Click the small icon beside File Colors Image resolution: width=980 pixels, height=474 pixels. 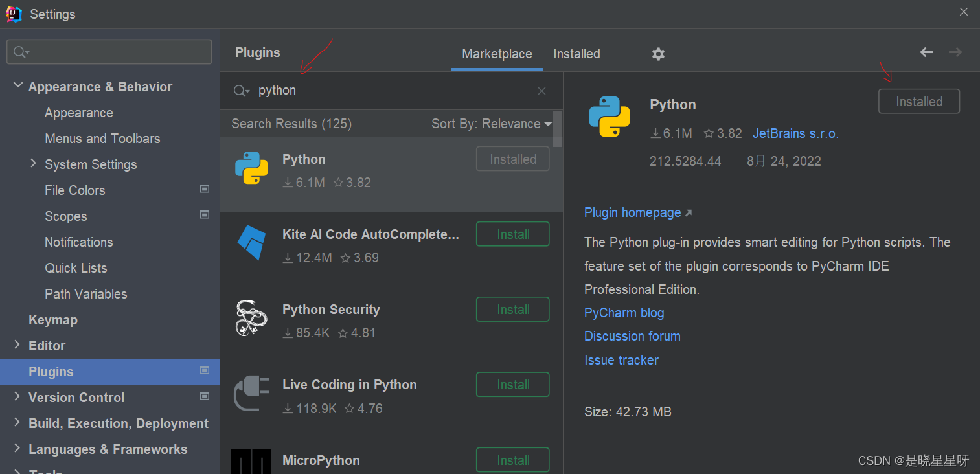204,188
